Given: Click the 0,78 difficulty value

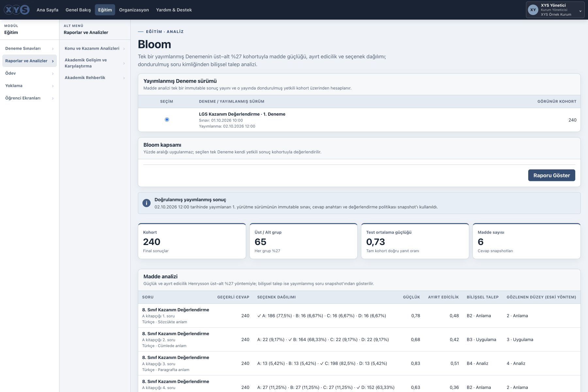Looking at the screenshot, I should tap(416, 316).
